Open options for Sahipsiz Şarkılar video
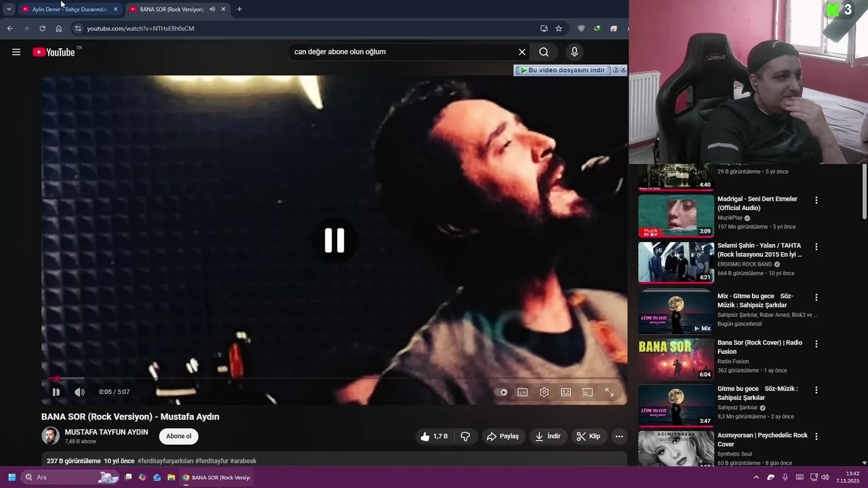This screenshot has height=488, width=868. pyautogui.click(x=816, y=390)
